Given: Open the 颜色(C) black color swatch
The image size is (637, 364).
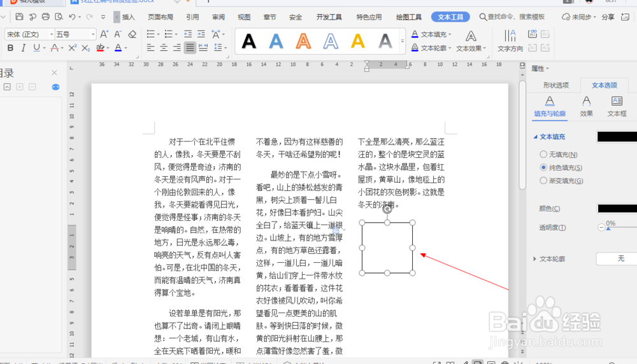Looking at the screenshot, I should pyautogui.click(x=617, y=209).
